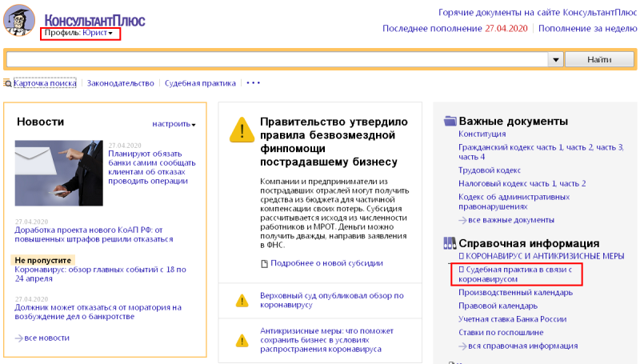Viewport: 640px width, 364px height.
Task: Open the Профиль: Юрист dropdown
Action: tap(78, 33)
